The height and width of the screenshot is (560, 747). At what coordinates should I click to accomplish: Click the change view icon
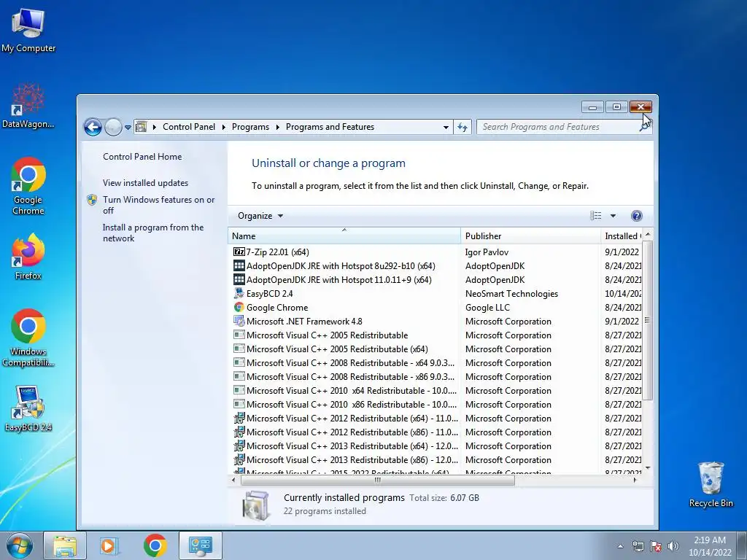[595, 216]
